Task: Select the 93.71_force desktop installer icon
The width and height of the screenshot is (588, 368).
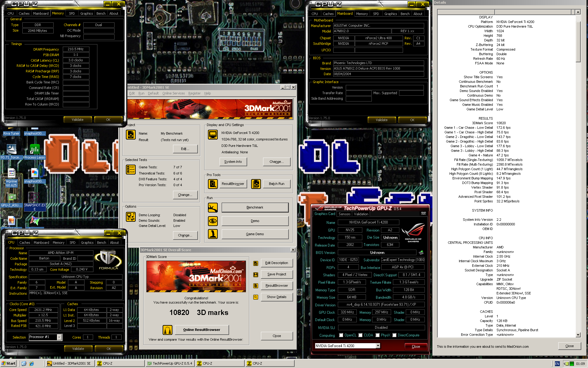Action: tap(11, 151)
